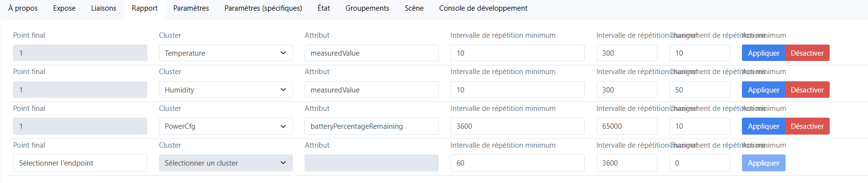868x183 pixels.
Task: Click the 3600 minimum interval field for PowerCfg
Action: pos(517,126)
